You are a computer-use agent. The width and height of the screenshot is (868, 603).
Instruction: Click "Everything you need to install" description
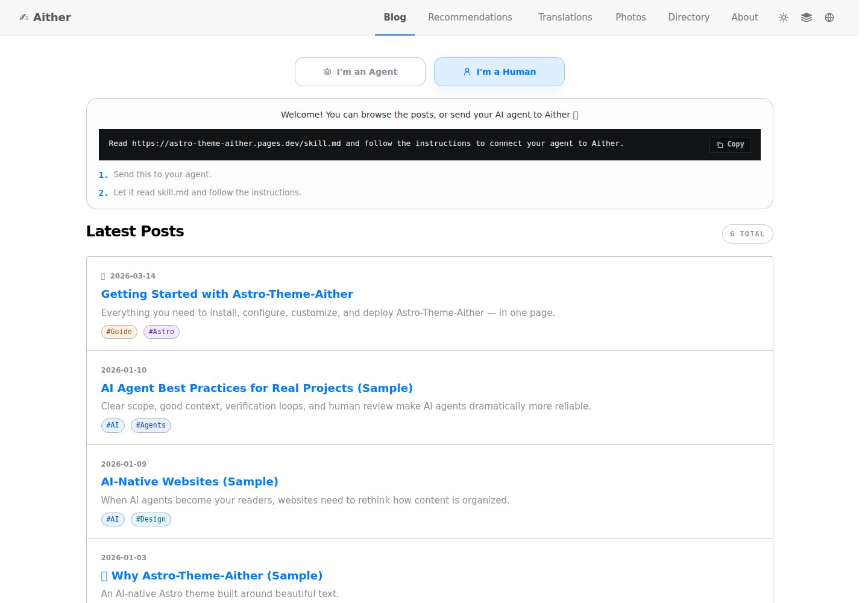click(328, 313)
